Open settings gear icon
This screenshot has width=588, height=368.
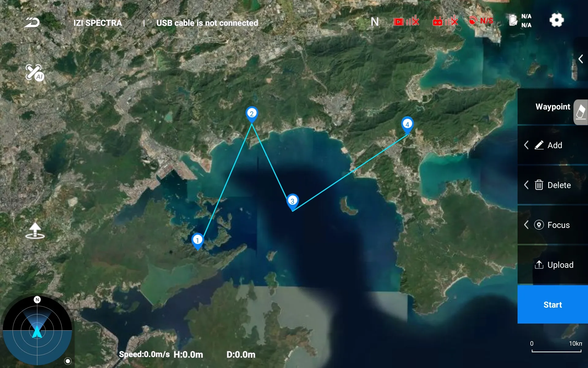556,20
